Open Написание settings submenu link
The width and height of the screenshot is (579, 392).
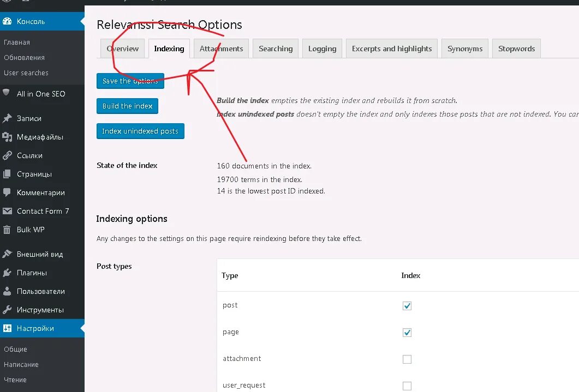tap(21, 364)
